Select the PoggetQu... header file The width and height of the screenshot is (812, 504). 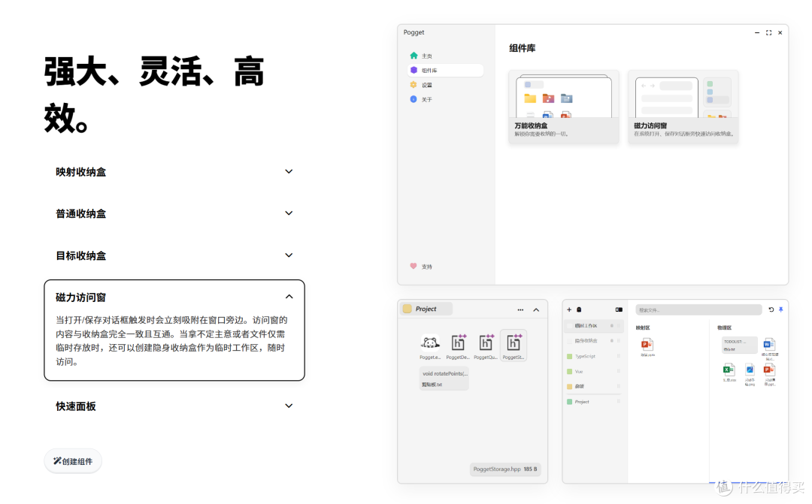click(x=486, y=347)
